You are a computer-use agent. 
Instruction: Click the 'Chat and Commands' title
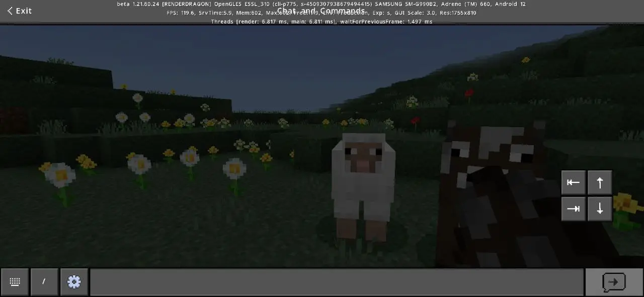coord(321,11)
